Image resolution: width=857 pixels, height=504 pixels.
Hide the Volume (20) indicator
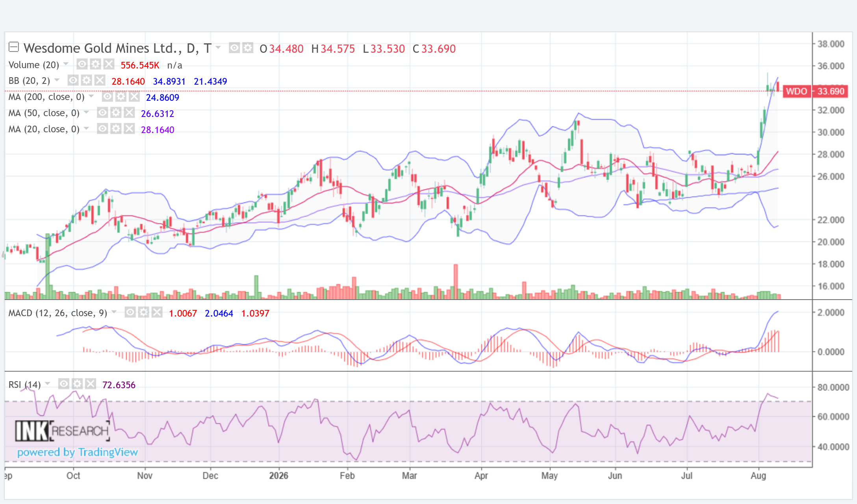click(x=82, y=64)
